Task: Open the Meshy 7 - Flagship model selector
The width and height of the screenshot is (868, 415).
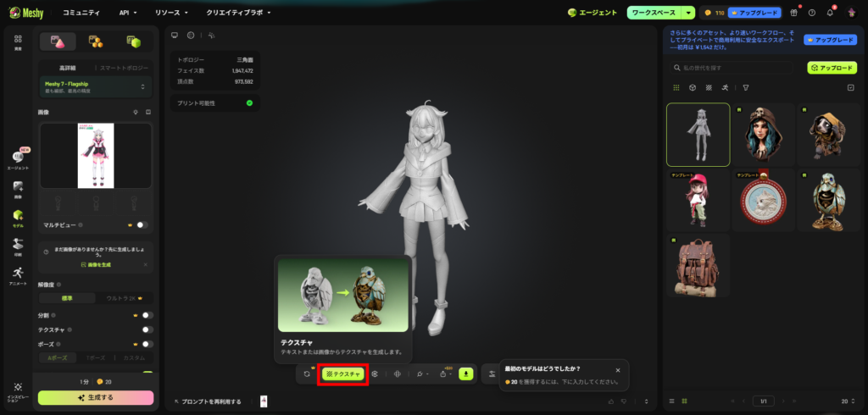Action: (95, 87)
